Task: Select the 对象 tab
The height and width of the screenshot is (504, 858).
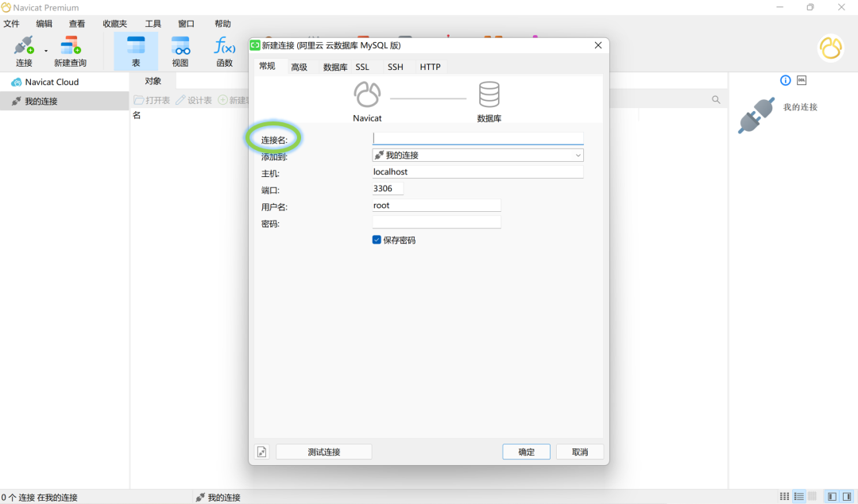Action: pyautogui.click(x=153, y=81)
